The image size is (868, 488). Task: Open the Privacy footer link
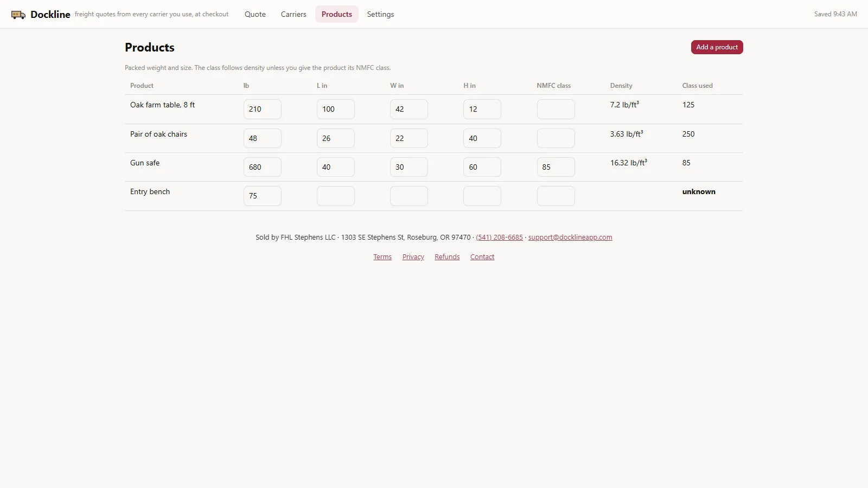(x=413, y=257)
